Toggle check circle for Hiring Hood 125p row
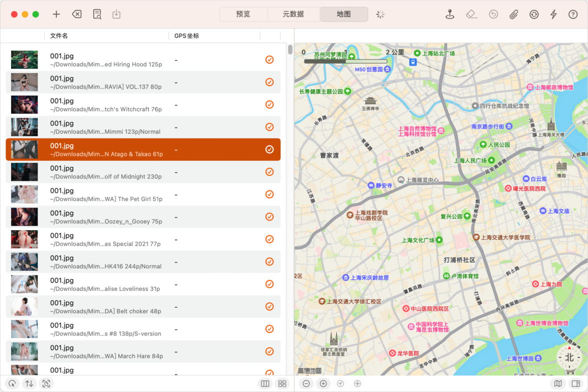This screenshot has width=588, height=392. coord(269,60)
